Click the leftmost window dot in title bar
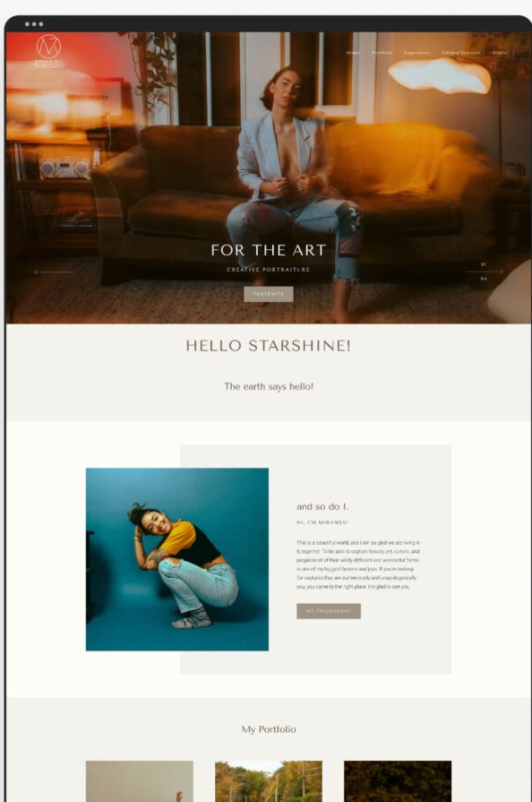This screenshot has width=532, height=802. coord(27,24)
